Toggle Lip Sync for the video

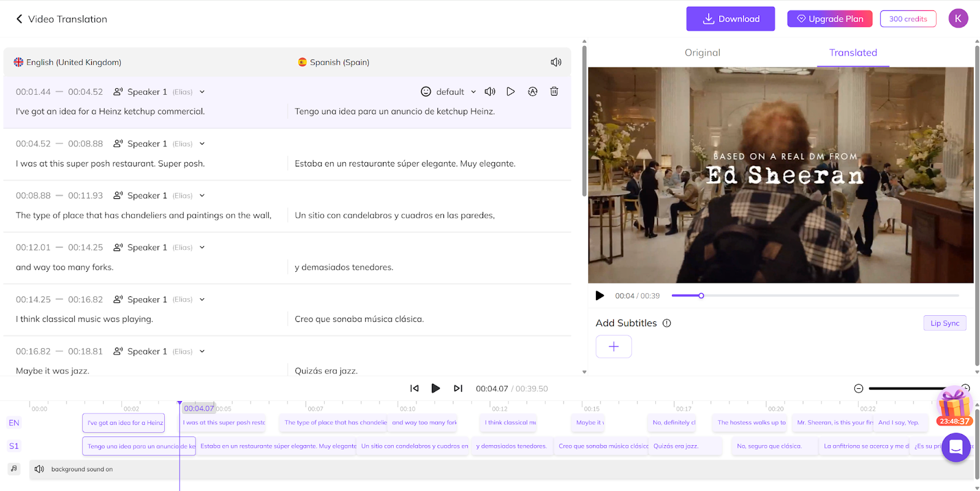click(x=944, y=323)
